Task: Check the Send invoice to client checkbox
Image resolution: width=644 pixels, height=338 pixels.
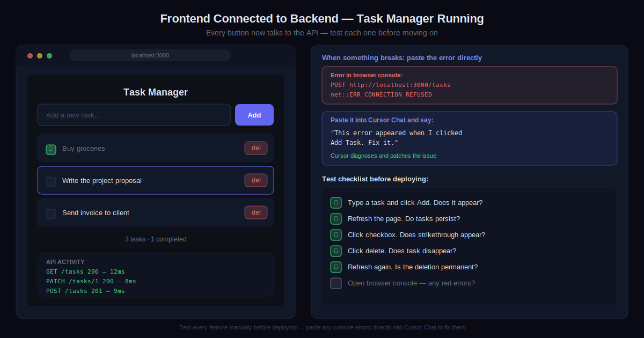Action: tap(51, 214)
